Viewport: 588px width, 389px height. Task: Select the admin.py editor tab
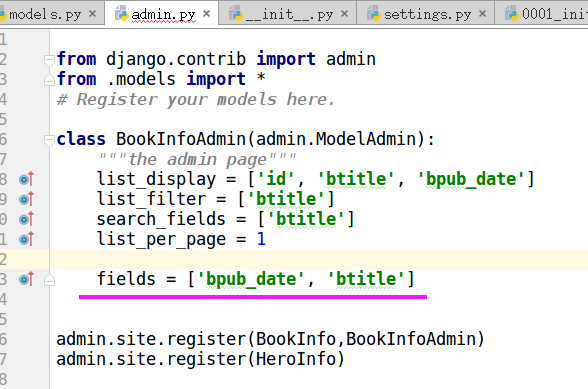click(163, 15)
